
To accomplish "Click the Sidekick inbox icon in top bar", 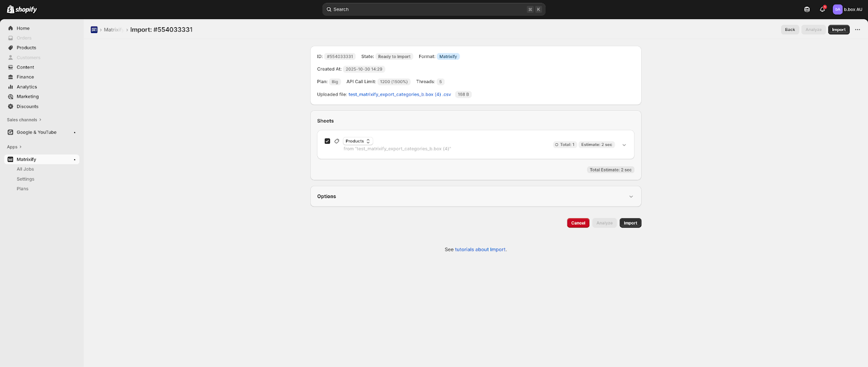I will [x=807, y=9].
